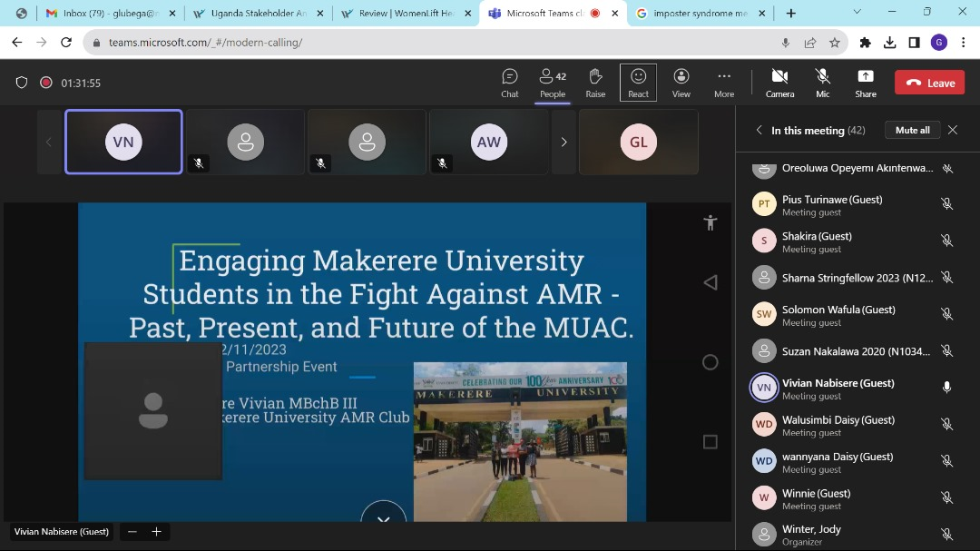Share this page from address bar
Screen dimensions: 980x551
(810, 43)
